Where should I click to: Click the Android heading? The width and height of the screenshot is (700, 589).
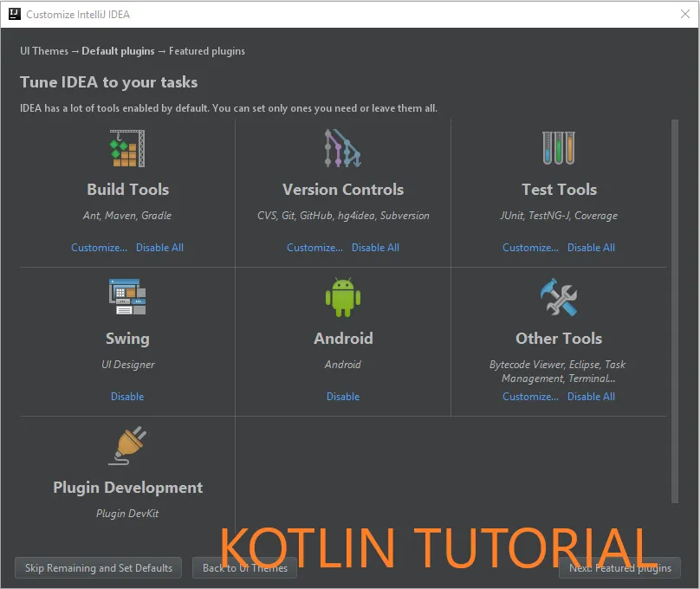[343, 338]
